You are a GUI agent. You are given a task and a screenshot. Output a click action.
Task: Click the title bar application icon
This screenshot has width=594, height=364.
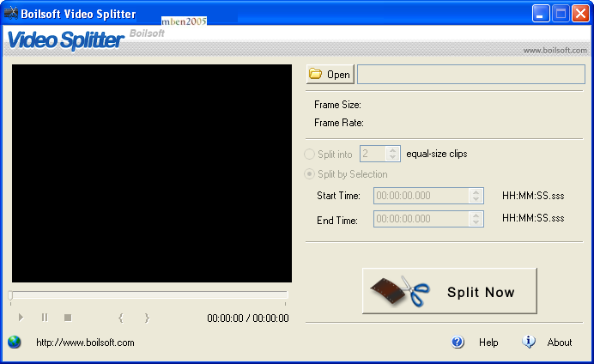coord(11,14)
